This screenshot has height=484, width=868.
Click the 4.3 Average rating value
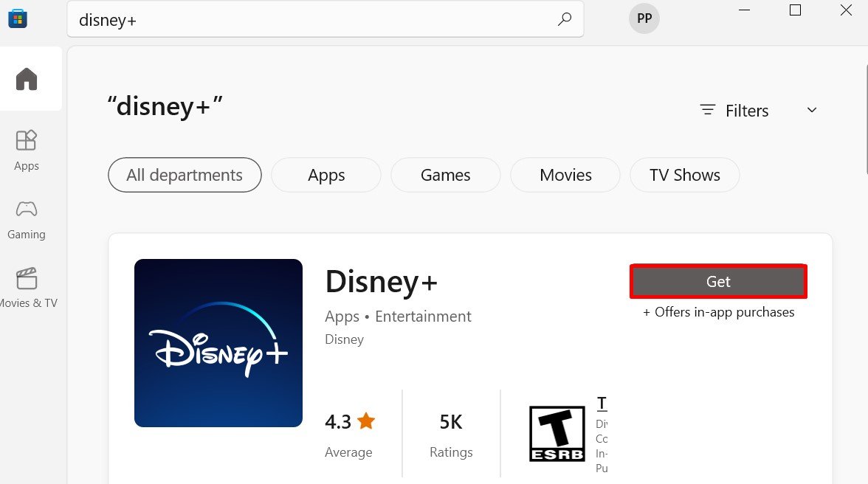pyautogui.click(x=338, y=422)
